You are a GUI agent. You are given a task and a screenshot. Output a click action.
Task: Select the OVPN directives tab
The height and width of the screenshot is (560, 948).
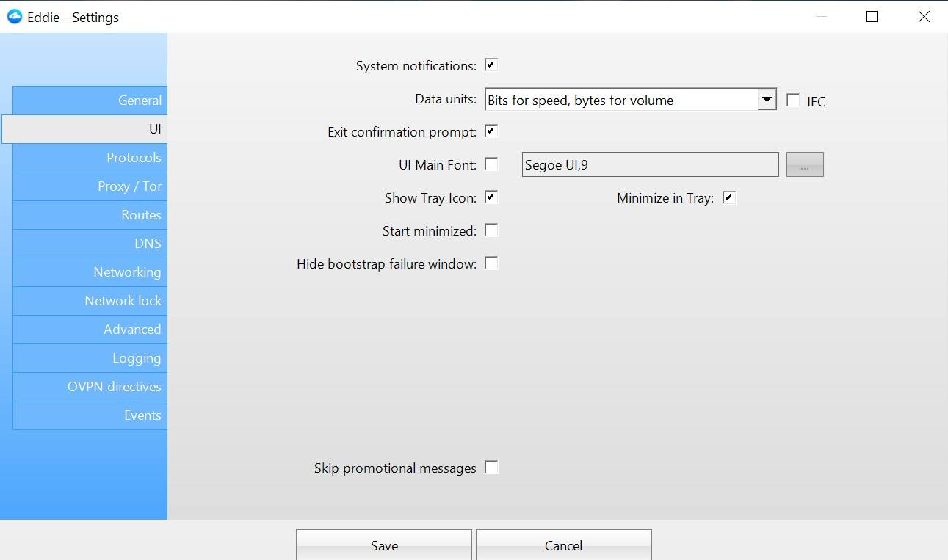[90, 387]
